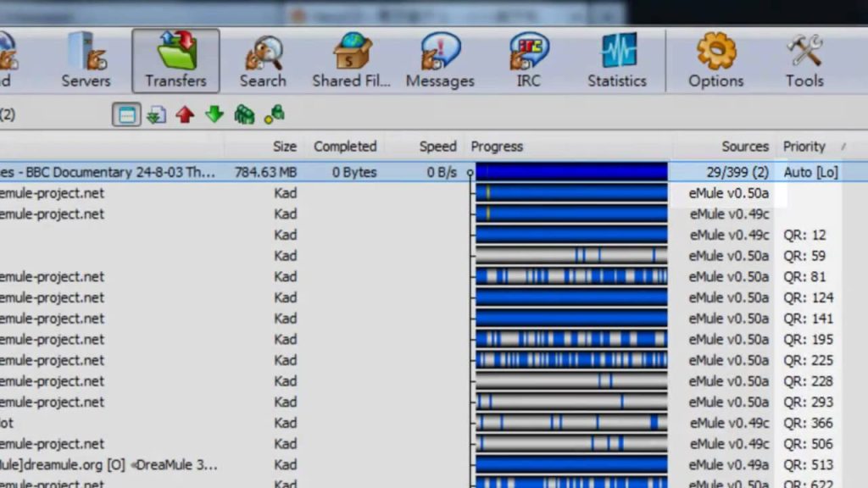Click the BBC Documentary progress bar

(571, 172)
